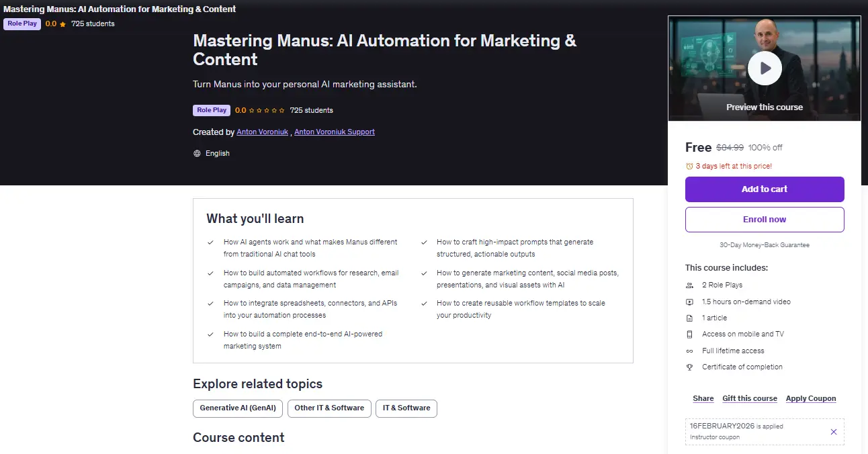This screenshot has height=454, width=868.
Task: Click checkmark beside 'complete end-to-end AI-powered'
Action: pyautogui.click(x=211, y=334)
